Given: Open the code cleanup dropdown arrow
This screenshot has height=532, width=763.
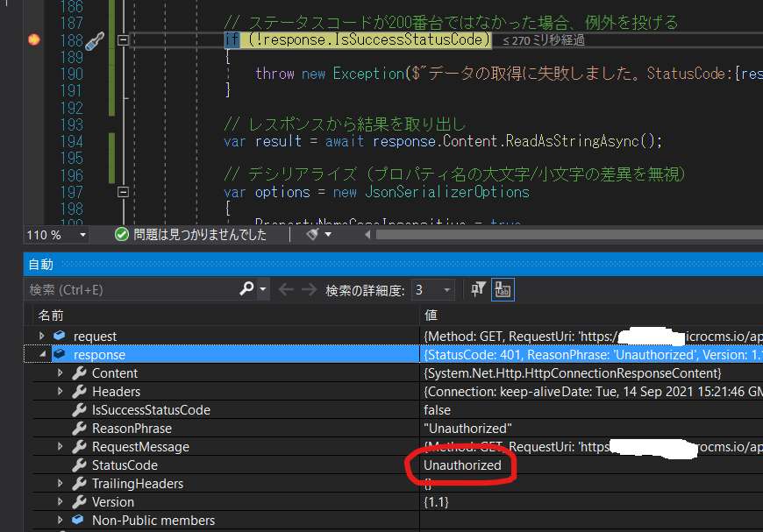Looking at the screenshot, I should click(x=328, y=234).
